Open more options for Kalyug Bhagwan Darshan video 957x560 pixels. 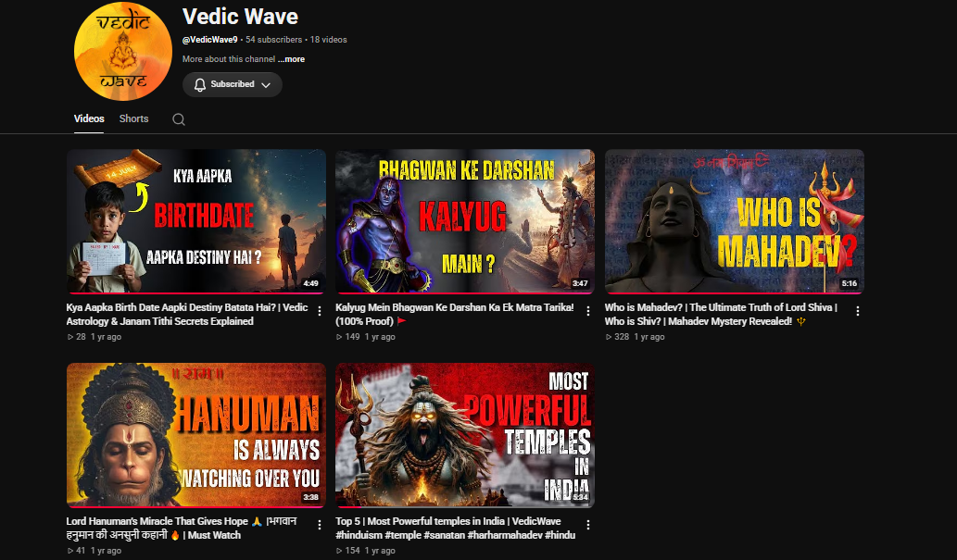tap(587, 311)
